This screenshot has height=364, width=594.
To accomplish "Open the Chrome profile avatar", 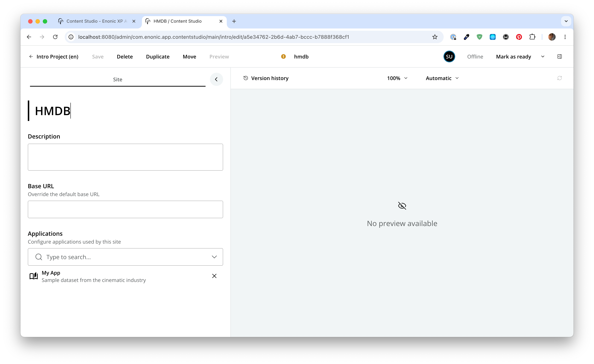I will point(552,37).
